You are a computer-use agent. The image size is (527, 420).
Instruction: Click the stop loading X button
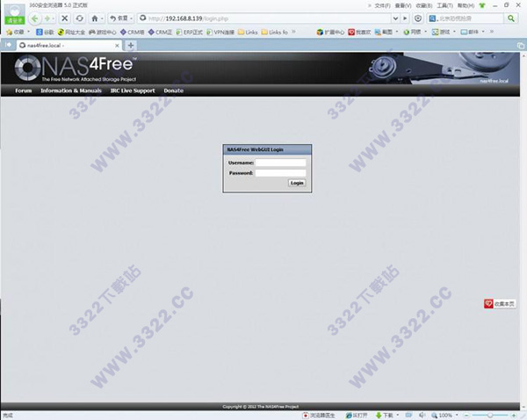pyautogui.click(x=65, y=18)
